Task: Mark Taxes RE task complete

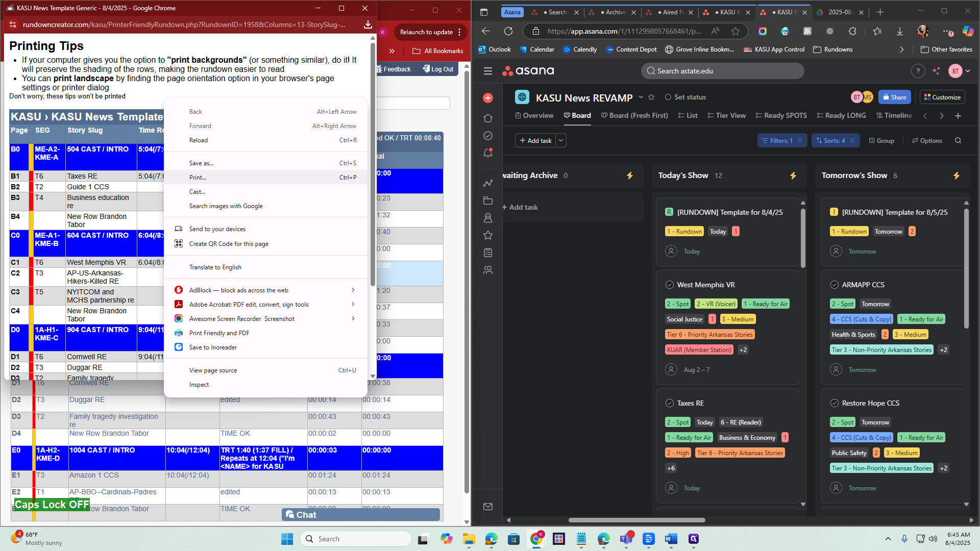Action: [670, 403]
